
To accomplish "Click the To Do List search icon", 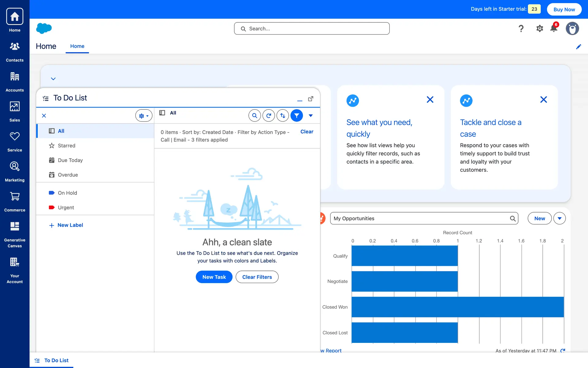I will tap(254, 116).
